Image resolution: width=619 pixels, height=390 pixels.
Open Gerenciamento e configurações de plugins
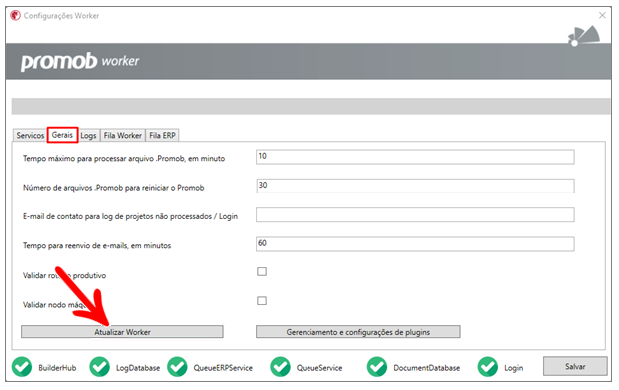coord(358,332)
